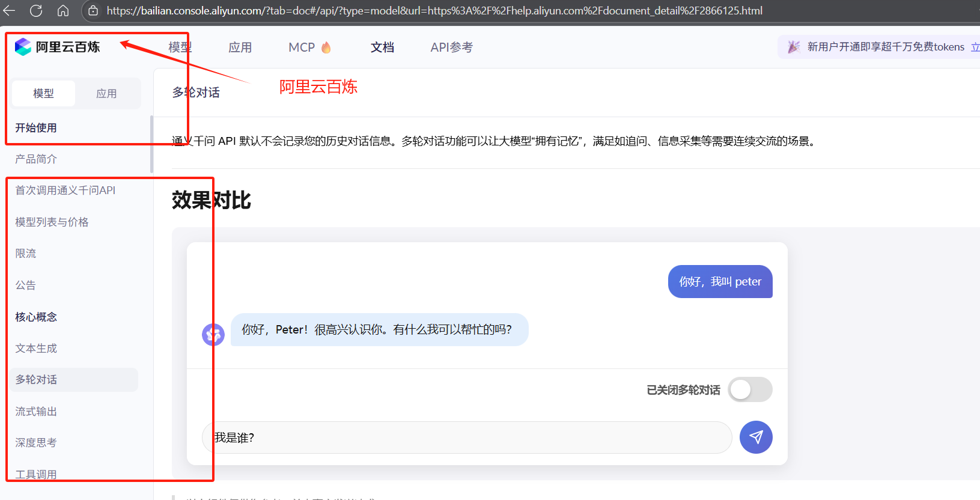
Task: Open 工具调用 sidebar entry
Action: point(36,474)
